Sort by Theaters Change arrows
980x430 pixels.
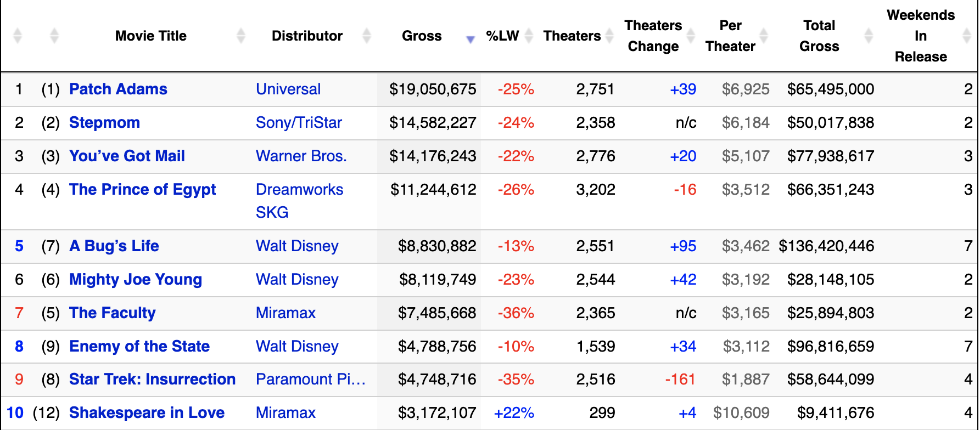pos(691,36)
